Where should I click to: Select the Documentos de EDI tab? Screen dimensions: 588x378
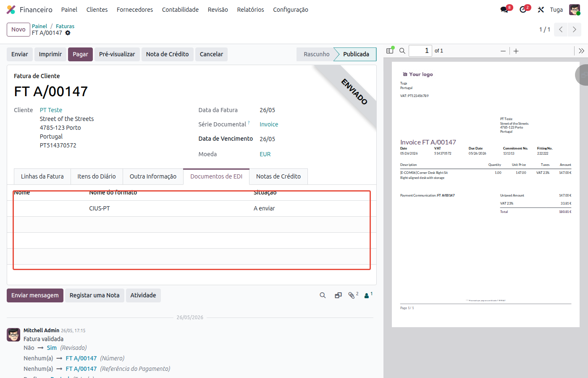tap(216, 176)
